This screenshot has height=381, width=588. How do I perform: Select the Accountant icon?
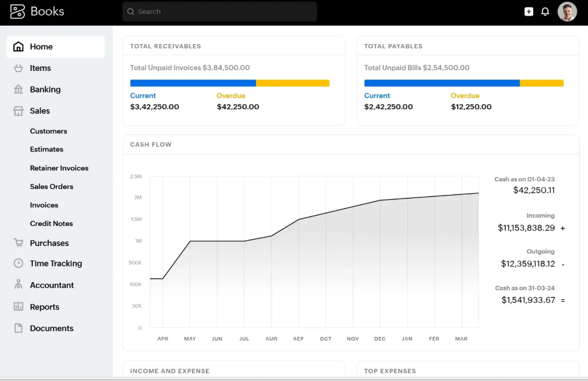coord(18,285)
